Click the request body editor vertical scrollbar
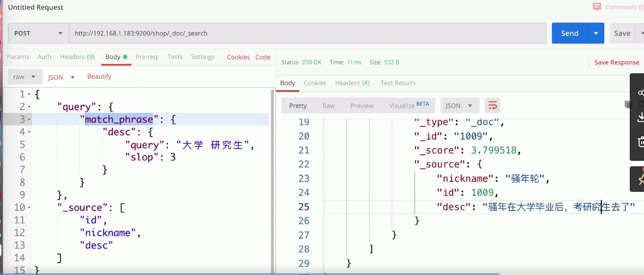Image resolution: width=644 pixels, height=275 pixels. pos(272,180)
